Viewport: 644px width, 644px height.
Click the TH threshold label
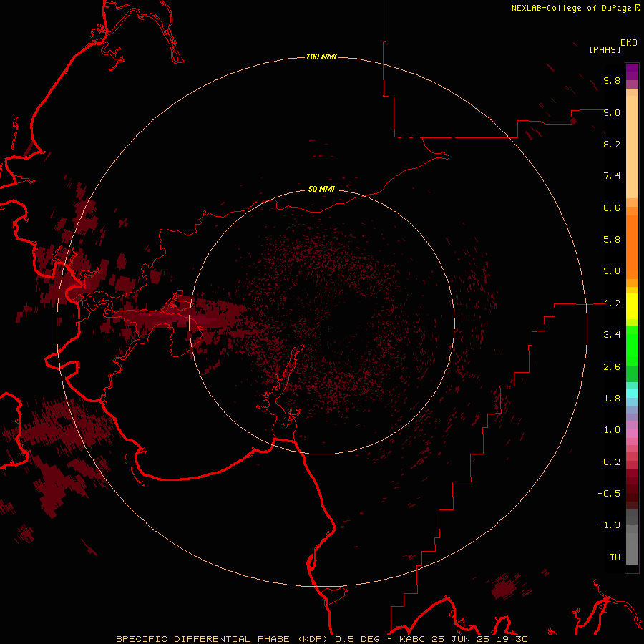[615, 557]
